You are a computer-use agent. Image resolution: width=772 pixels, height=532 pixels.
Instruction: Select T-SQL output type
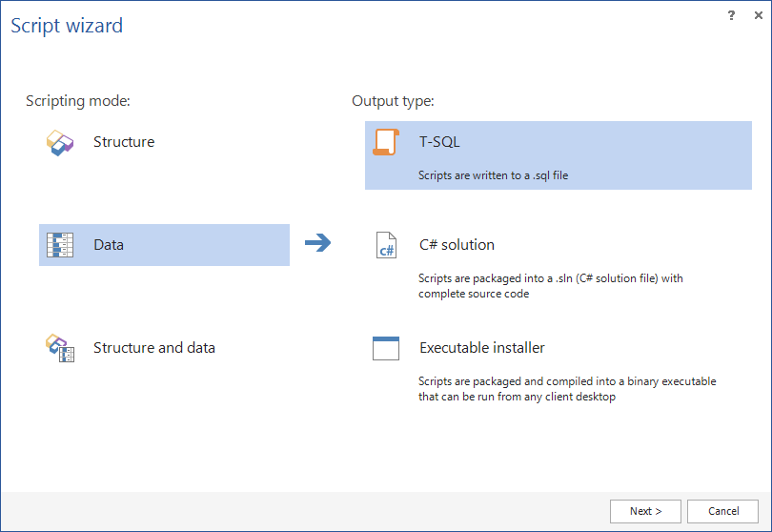click(440, 142)
